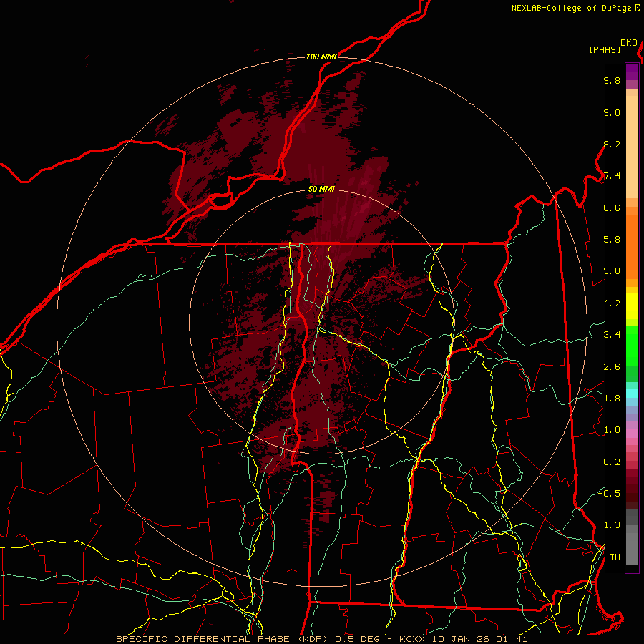Click the 5.0 color scale value

pos(612,271)
